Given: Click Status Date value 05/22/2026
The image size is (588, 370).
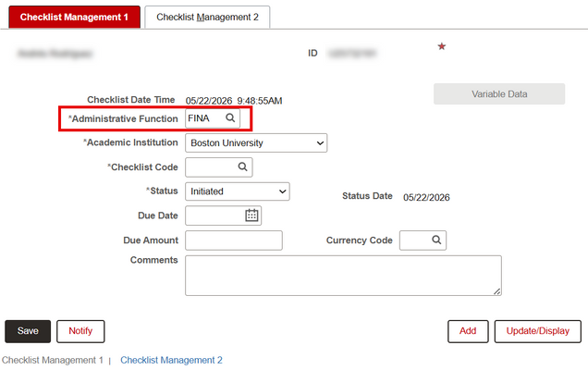Looking at the screenshot, I should (x=426, y=197).
